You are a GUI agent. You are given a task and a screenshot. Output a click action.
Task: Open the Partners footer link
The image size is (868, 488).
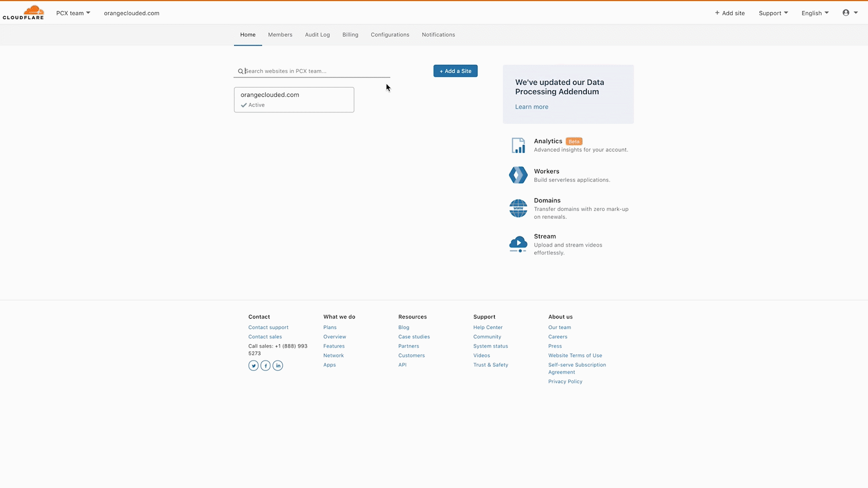click(x=409, y=347)
